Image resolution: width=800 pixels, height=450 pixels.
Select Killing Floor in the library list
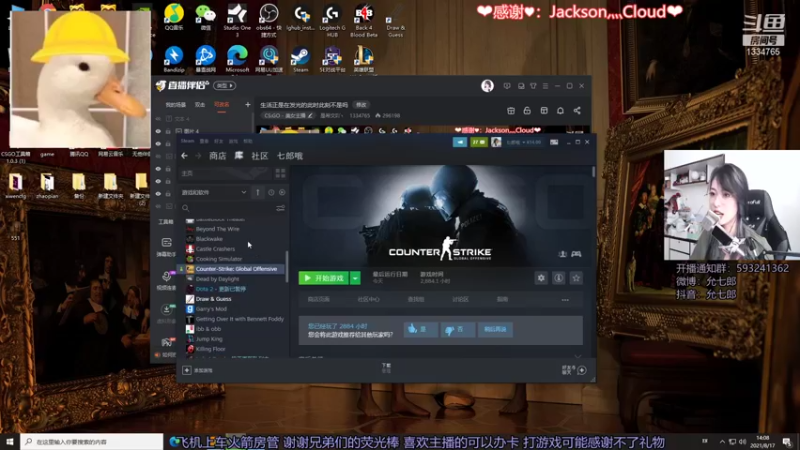(210, 349)
